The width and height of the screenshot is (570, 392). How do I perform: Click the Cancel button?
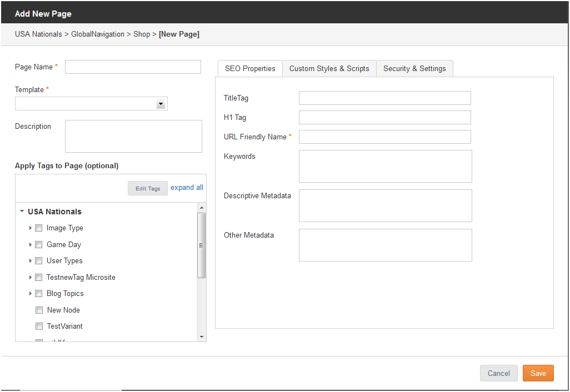pyautogui.click(x=499, y=374)
